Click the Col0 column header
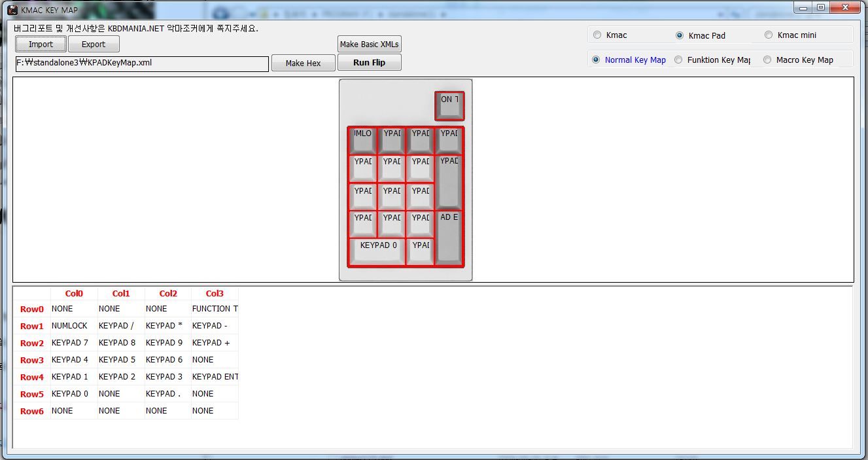 click(x=74, y=294)
